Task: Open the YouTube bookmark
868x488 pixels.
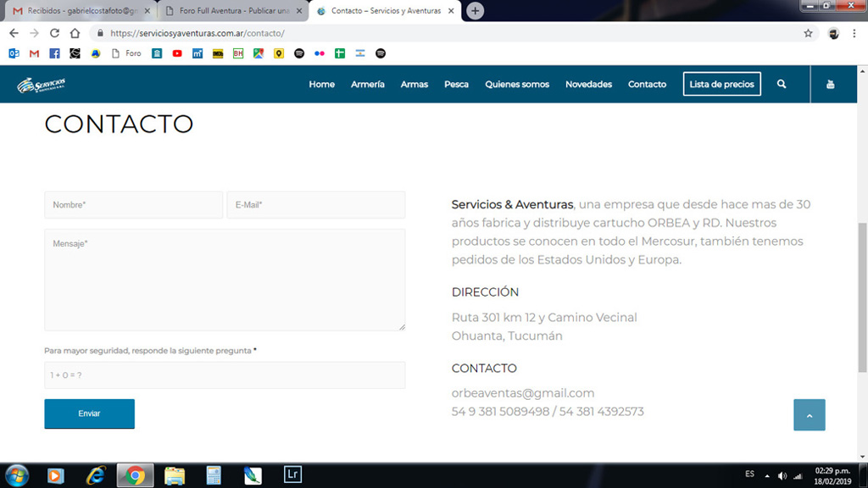Action: (x=177, y=53)
